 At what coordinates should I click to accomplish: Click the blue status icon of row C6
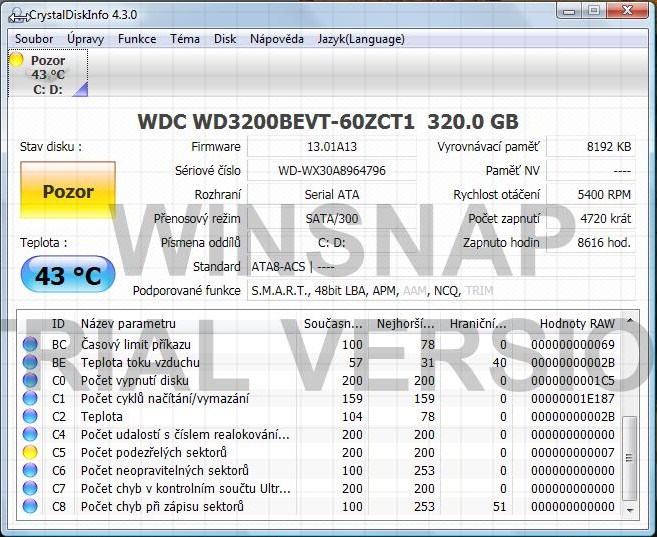tap(30, 470)
